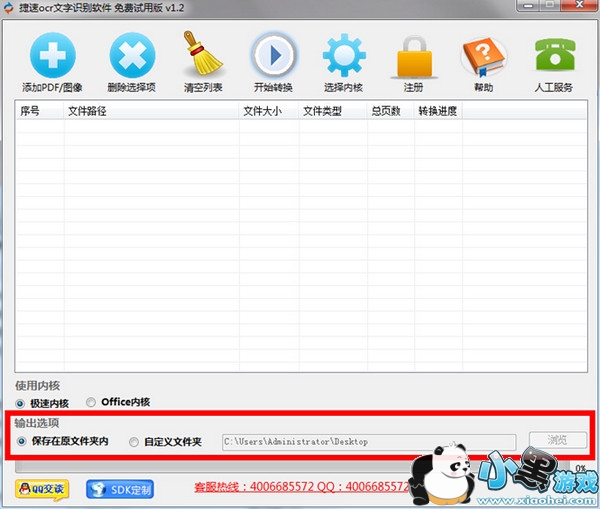Viewport: 600px width, 509px height.
Task: Click the 文件大小 column header
Action: coord(269,111)
